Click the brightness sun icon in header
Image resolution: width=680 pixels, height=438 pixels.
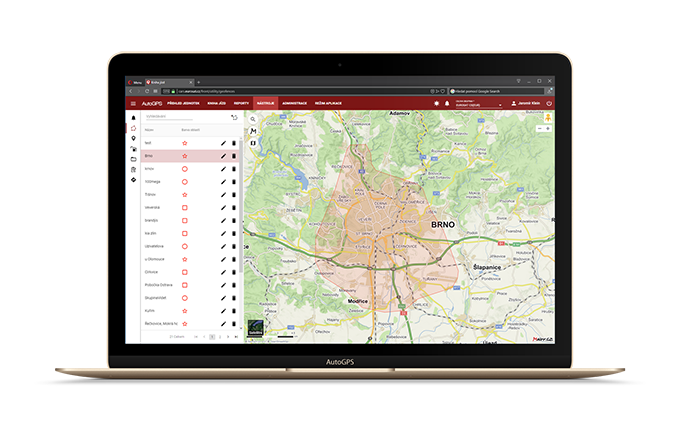tap(436, 104)
